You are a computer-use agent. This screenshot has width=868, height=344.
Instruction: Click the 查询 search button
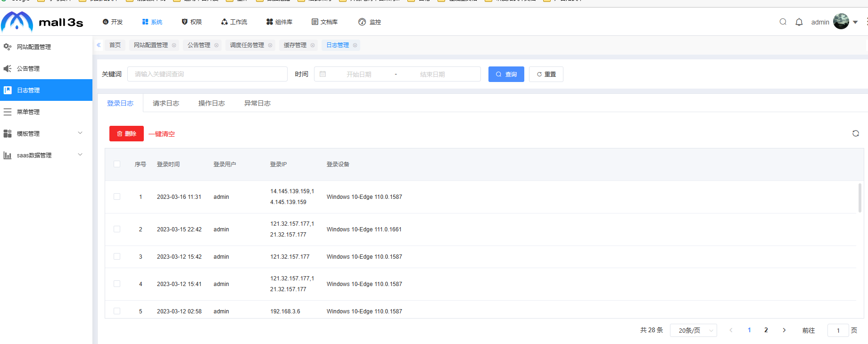click(506, 74)
